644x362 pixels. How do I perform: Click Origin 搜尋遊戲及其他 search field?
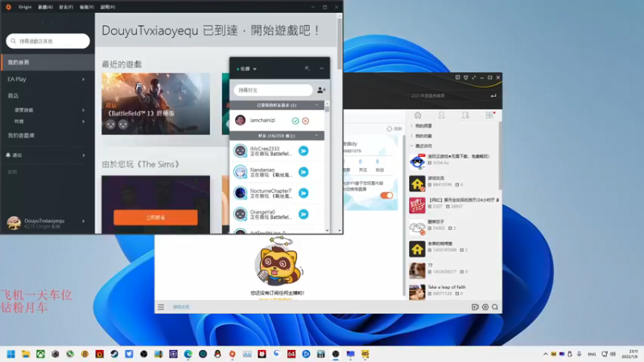click(48, 41)
